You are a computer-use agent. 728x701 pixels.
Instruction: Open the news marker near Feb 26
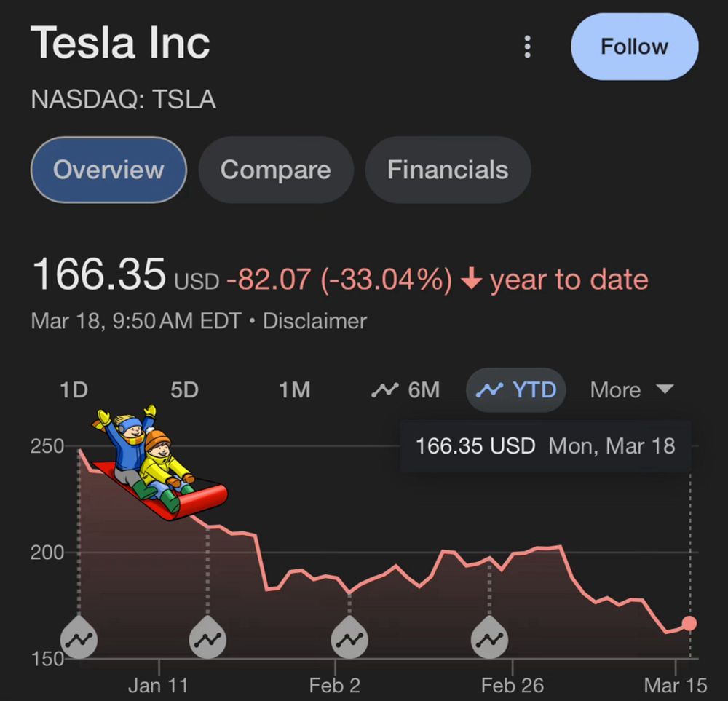pos(489,638)
